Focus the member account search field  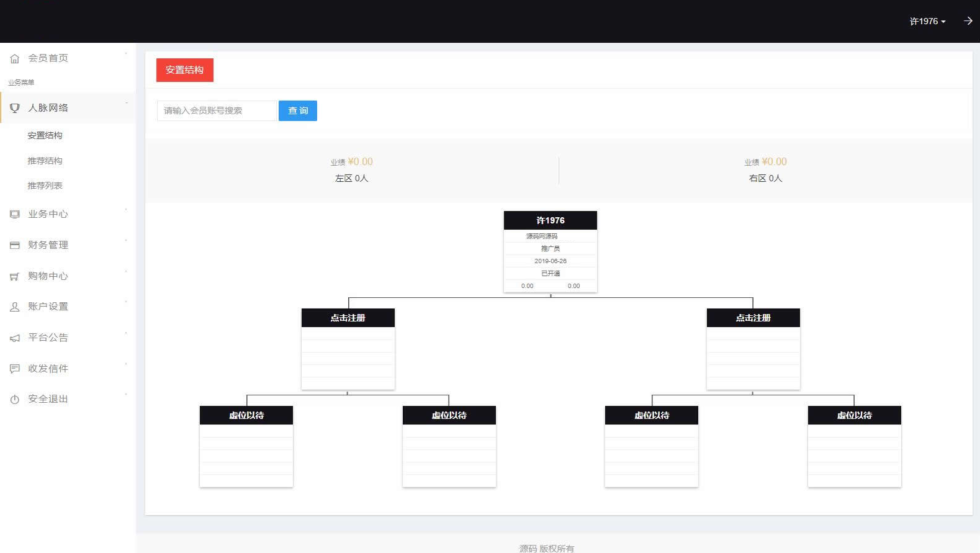point(217,110)
